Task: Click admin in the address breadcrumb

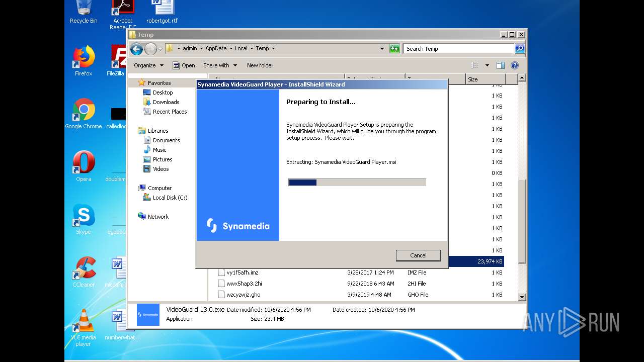Action: (190, 49)
